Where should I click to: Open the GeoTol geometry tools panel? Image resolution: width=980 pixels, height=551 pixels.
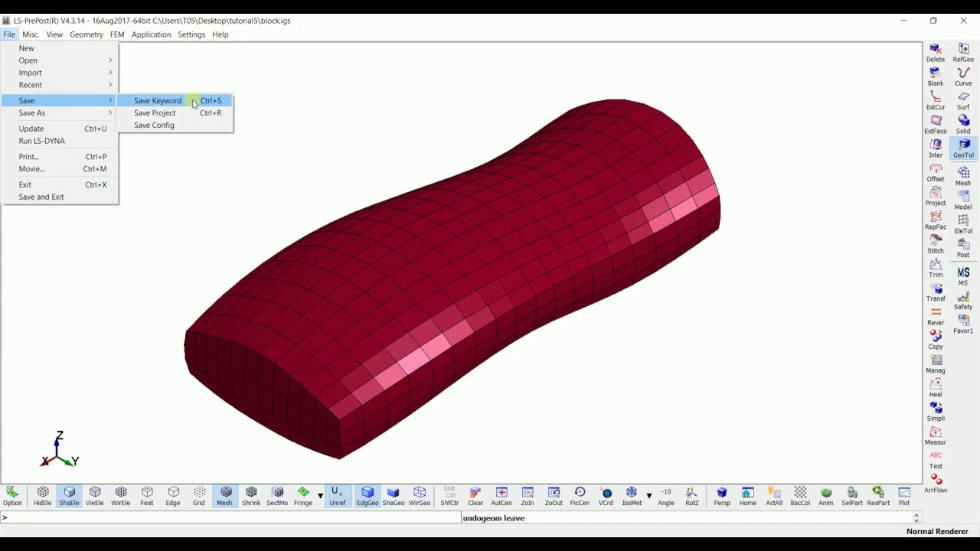963,148
